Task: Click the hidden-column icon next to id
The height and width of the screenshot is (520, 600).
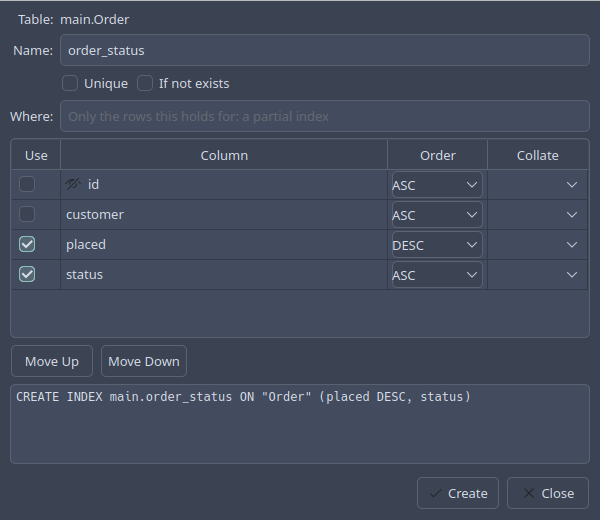Action: pyautogui.click(x=73, y=184)
